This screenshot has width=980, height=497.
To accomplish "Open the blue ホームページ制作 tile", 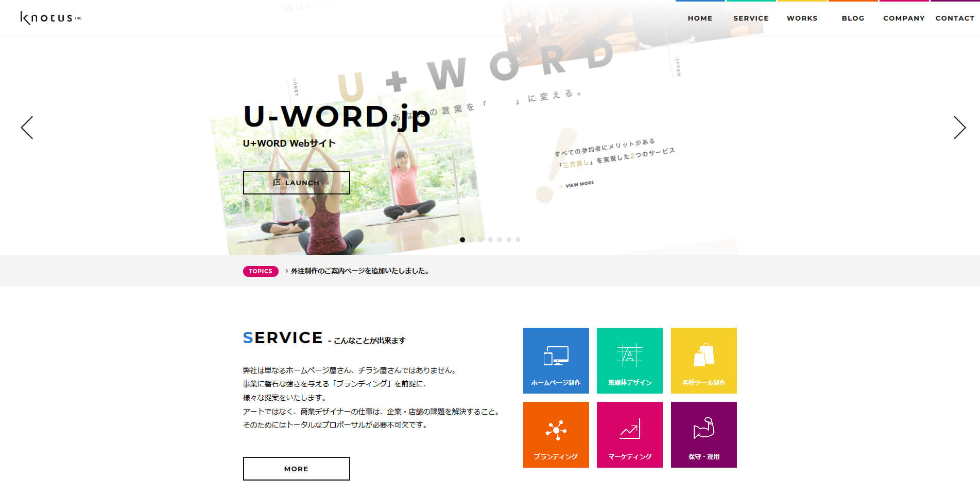I will [556, 361].
